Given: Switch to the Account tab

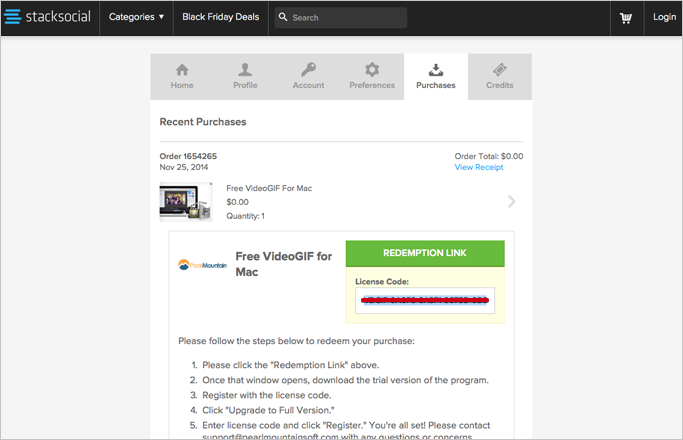Looking at the screenshot, I should click(308, 77).
